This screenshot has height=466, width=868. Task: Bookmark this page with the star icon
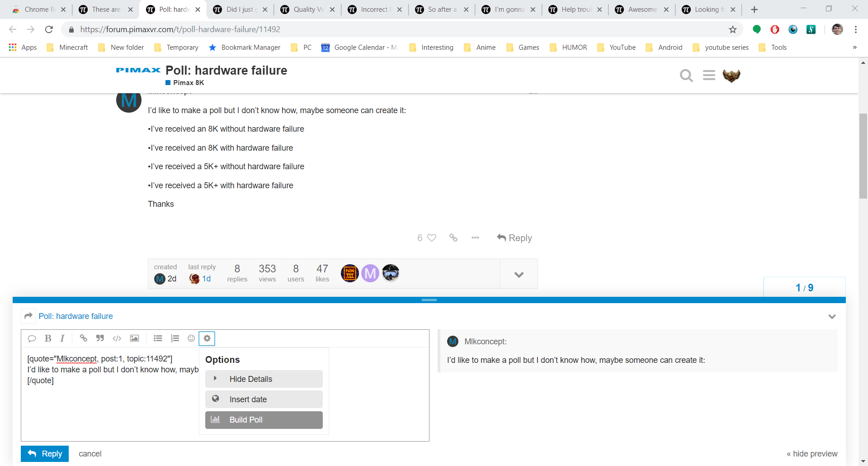point(733,29)
